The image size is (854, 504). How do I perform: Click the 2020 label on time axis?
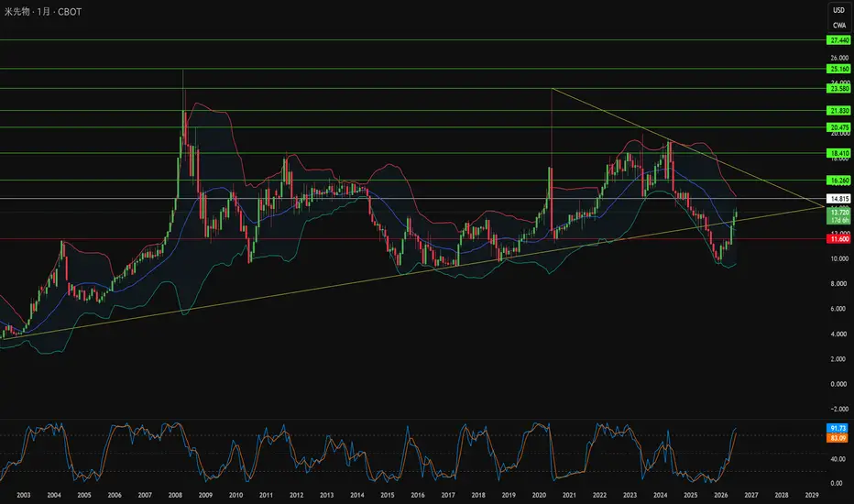(539, 495)
